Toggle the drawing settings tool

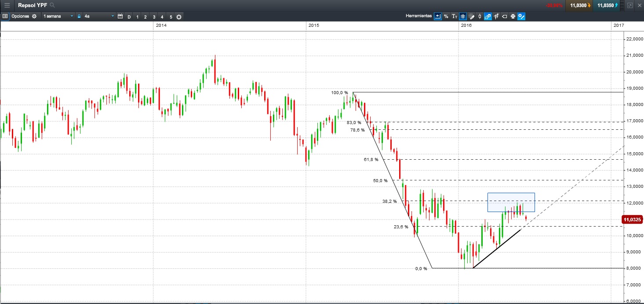tap(521, 16)
